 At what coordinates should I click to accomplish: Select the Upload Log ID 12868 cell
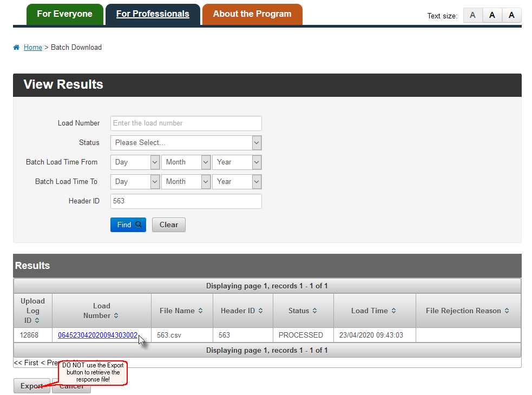33,335
